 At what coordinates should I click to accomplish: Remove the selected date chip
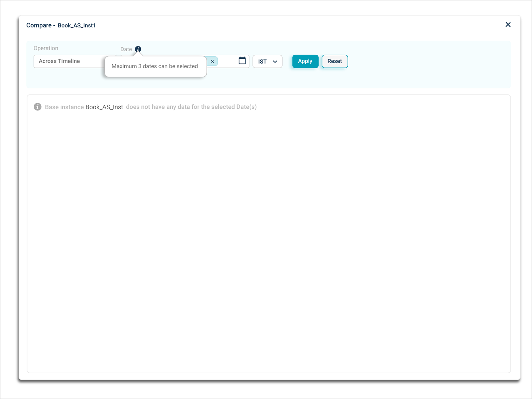(x=212, y=62)
